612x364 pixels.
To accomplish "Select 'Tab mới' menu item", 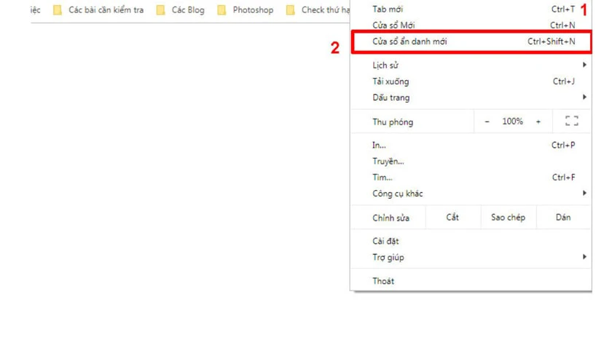I will coord(471,9).
